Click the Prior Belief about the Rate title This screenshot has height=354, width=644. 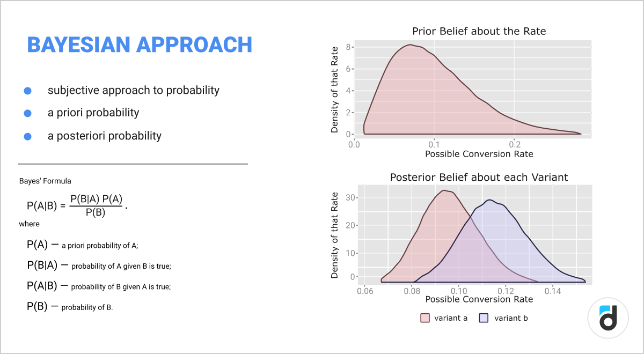point(479,31)
